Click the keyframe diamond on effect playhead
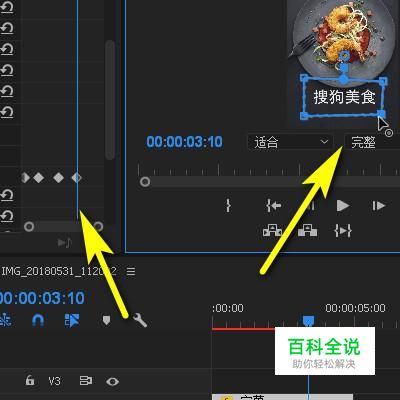Image resolution: width=400 pixels, height=400 pixels. click(x=77, y=178)
